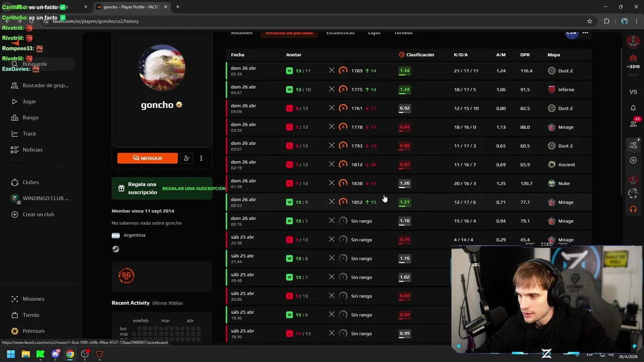Viewport: 644px width, 362px height.
Task: Click ELO value 1852 on the 00:52 match
Action: (x=357, y=202)
